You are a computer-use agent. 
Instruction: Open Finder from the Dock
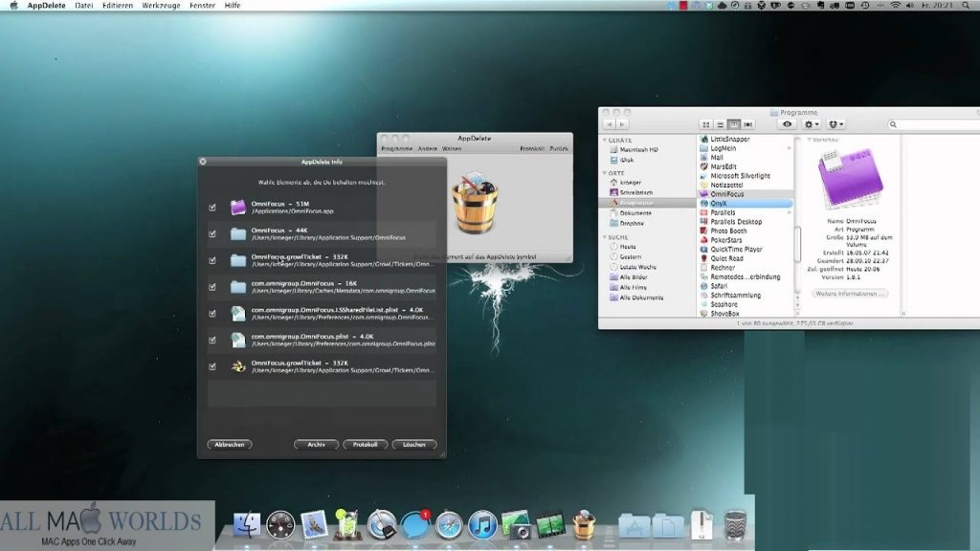tap(247, 525)
